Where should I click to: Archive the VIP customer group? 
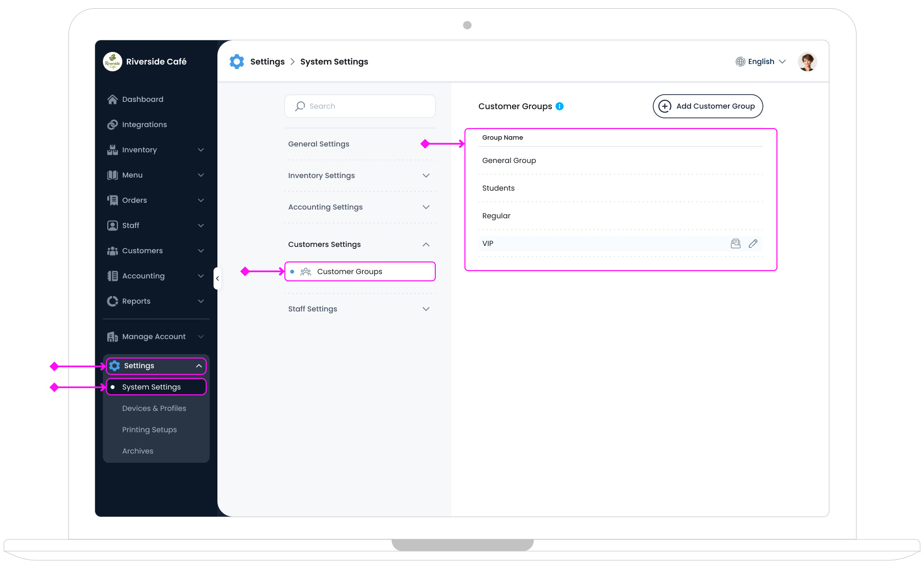(x=736, y=243)
